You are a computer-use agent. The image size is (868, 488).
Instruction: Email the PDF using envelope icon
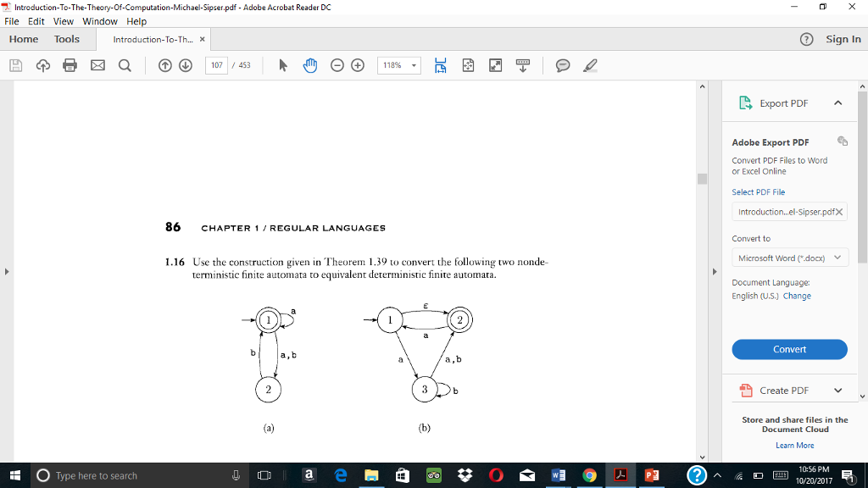[x=97, y=65]
